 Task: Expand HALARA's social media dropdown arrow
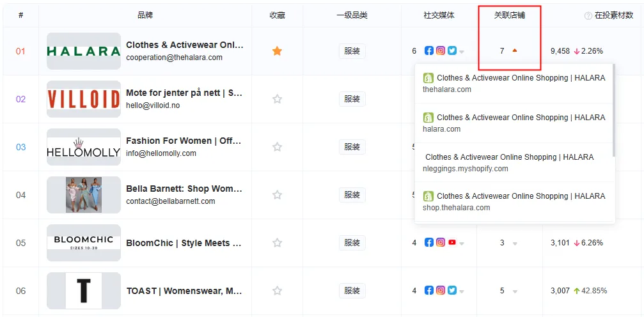(462, 52)
